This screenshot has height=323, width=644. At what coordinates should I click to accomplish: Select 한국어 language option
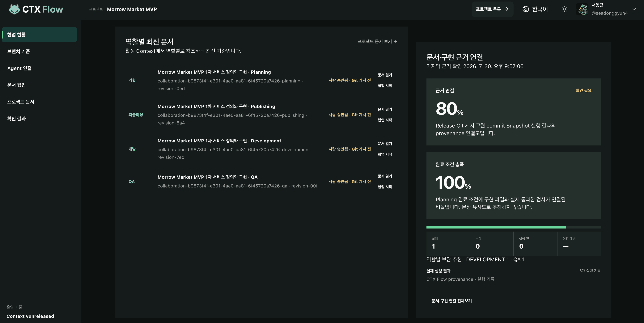[540, 9]
